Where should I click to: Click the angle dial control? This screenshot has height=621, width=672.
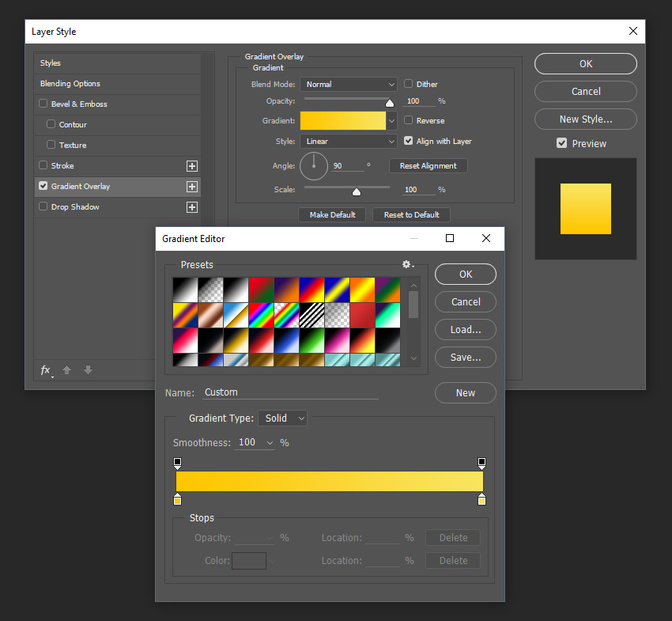pos(313,165)
